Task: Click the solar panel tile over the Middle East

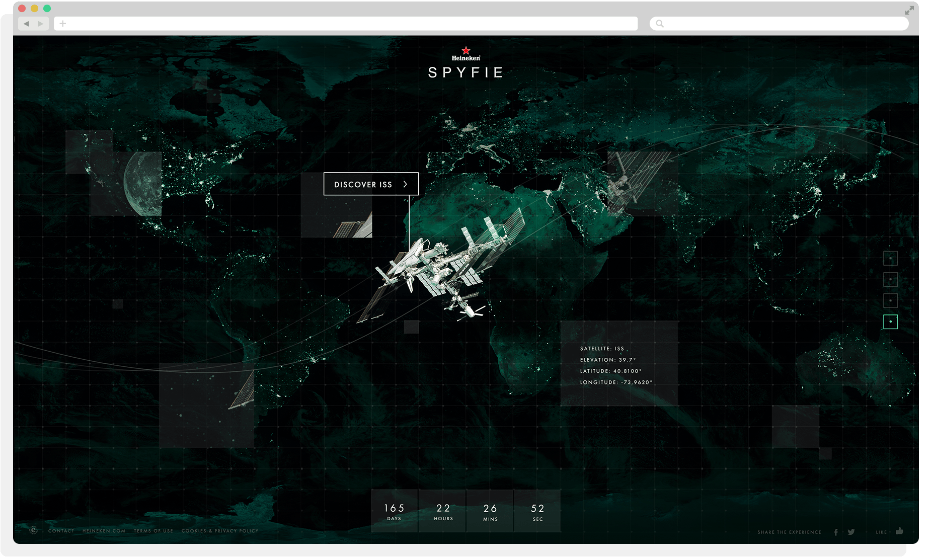Action: (643, 184)
